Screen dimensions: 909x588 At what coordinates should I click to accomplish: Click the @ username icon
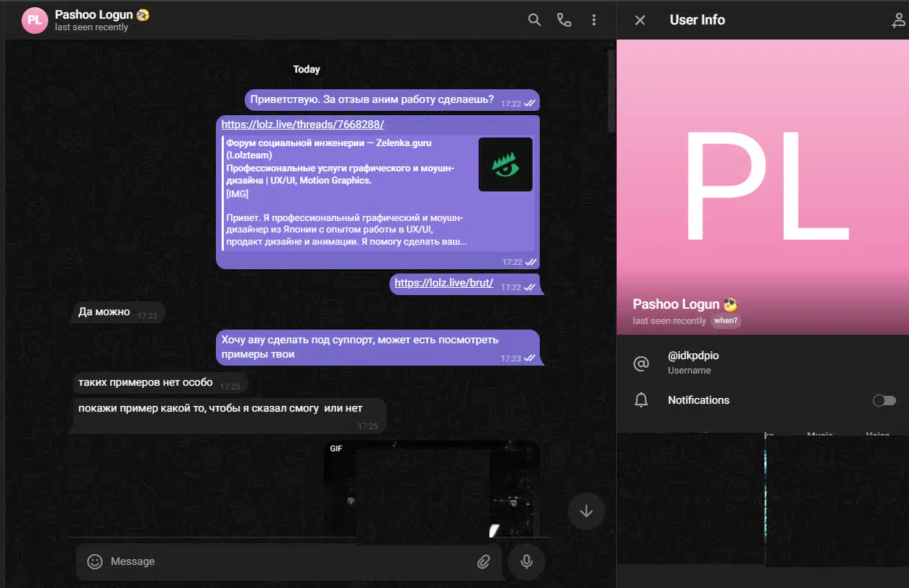[x=641, y=363]
